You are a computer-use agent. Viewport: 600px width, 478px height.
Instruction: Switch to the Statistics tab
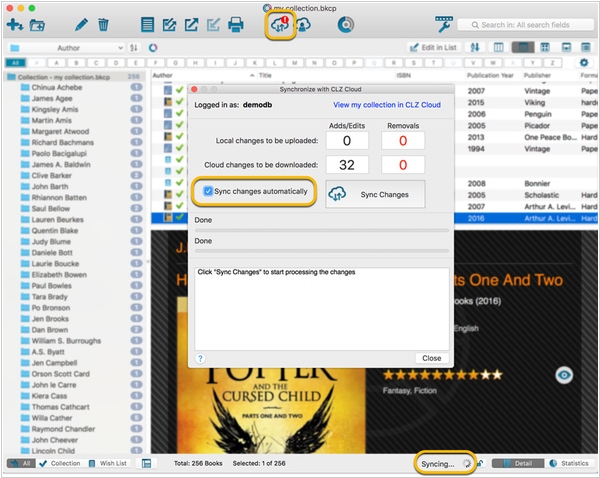point(568,464)
